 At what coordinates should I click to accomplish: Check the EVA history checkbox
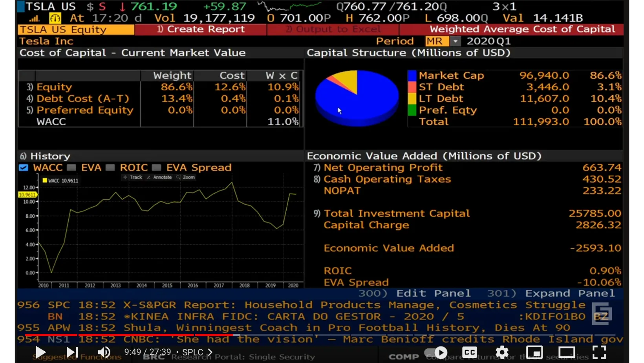(x=71, y=168)
